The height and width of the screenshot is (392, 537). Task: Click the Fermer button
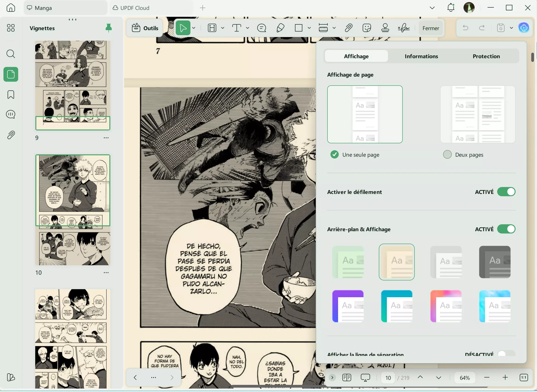pos(430,28)
